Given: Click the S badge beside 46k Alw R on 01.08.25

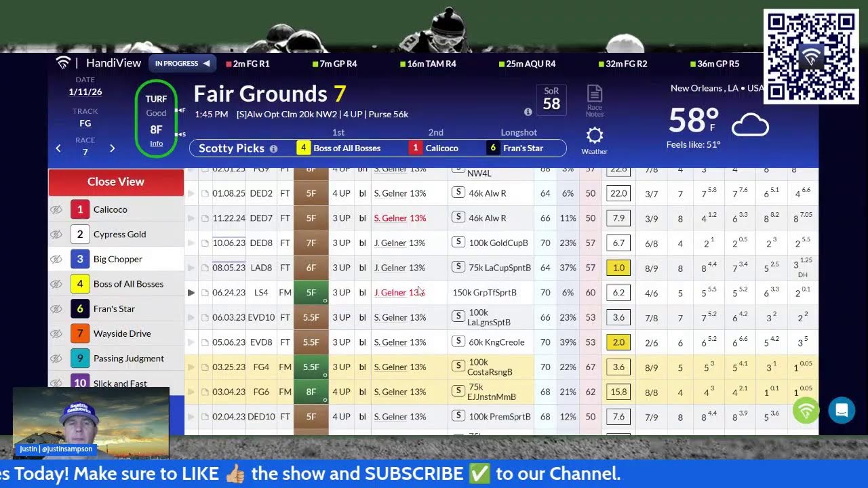Looking at the screenshot, I should (458, 193).
